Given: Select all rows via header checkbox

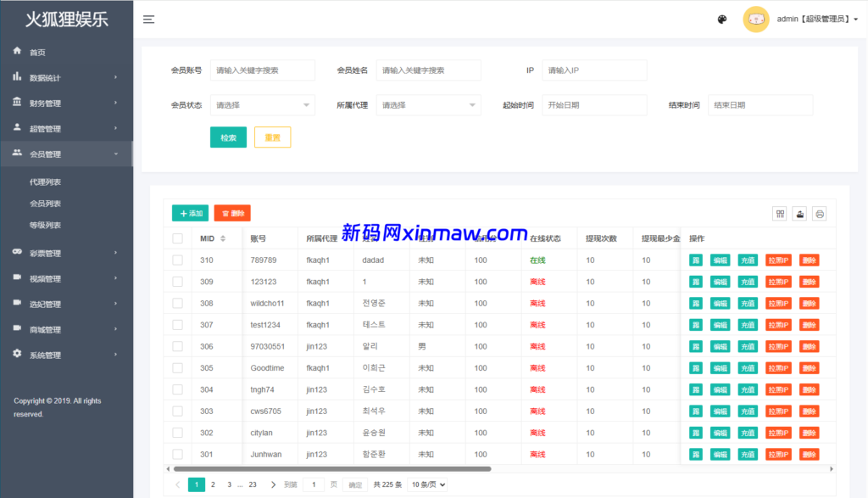Looking at the screenshot, I should [x=178, y=238].
